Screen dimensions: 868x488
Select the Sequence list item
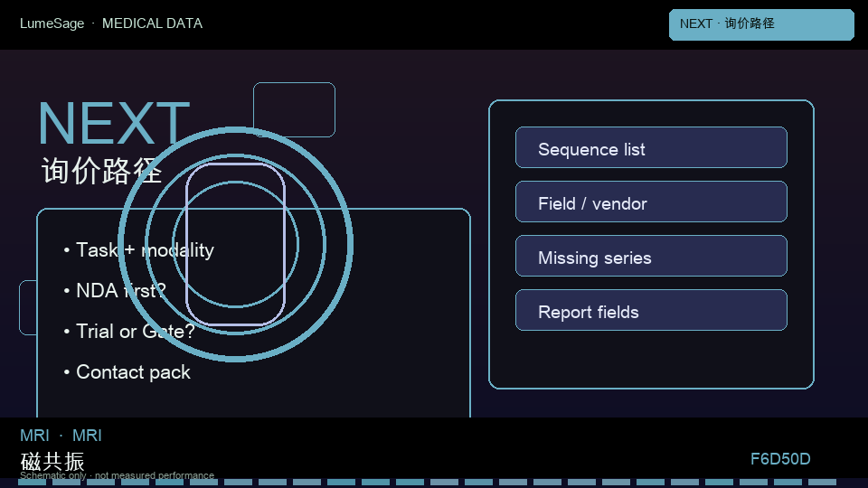tap(651, 147)
